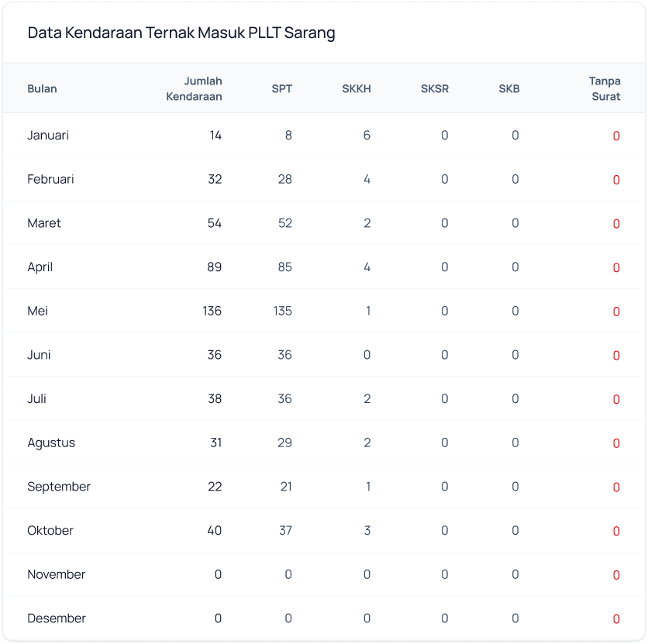
Task: Click red Tanpa Surat value for Juni
Action: click(616, 356)
